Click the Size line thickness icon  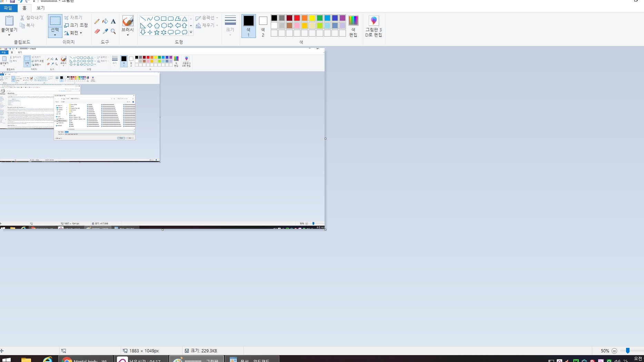pyautogui.click(x=230, y=20)
